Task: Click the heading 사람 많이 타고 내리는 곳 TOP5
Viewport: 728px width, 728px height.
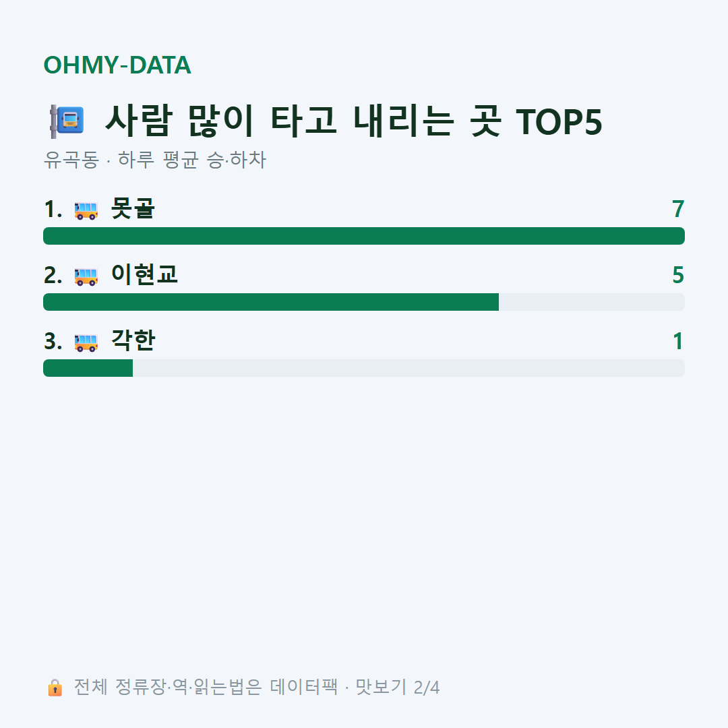Action: pyautogui.click(x=353, y=121)
